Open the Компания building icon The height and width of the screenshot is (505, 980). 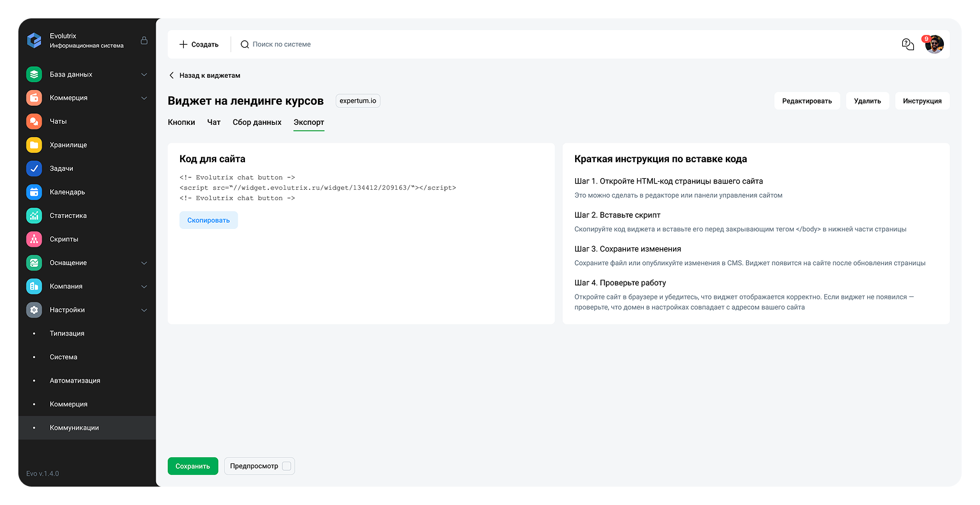click(x=34, y=286)
